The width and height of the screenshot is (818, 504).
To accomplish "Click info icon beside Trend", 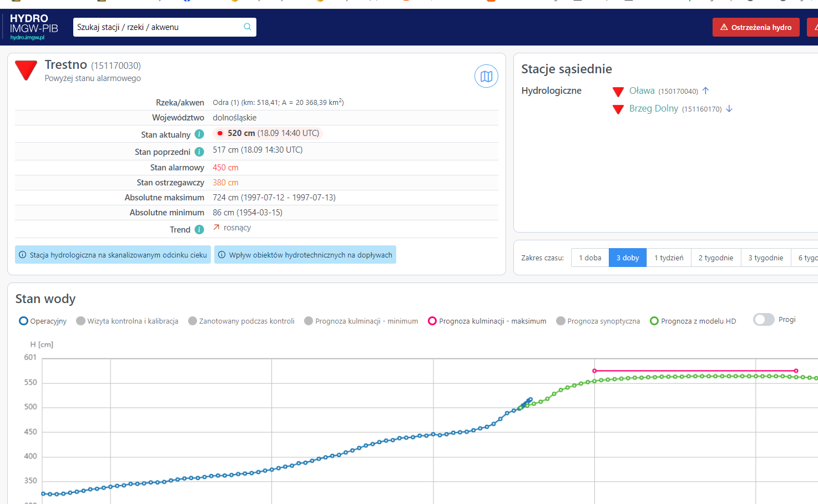I will (x=199, y=230).
